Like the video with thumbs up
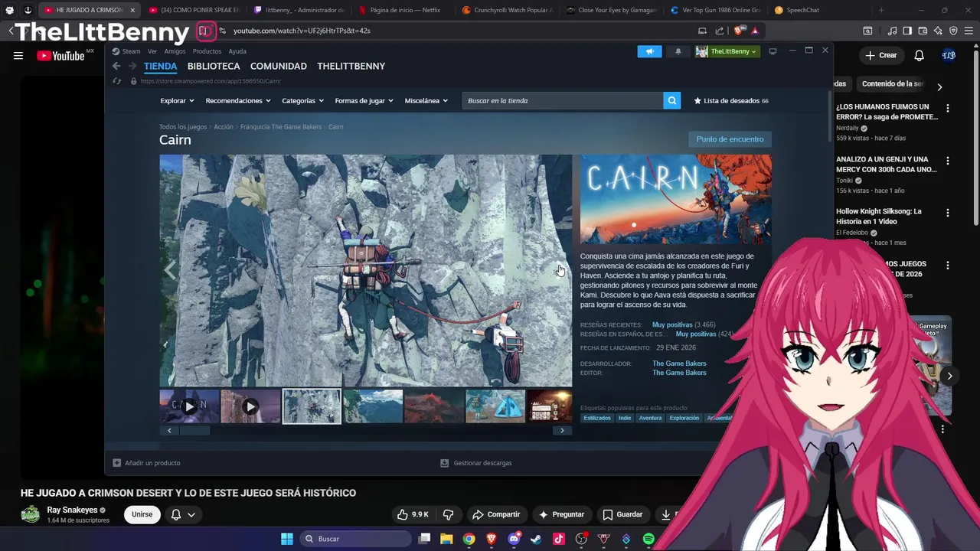The width and height of the screenshot is (980, 551). pos(413,514)
